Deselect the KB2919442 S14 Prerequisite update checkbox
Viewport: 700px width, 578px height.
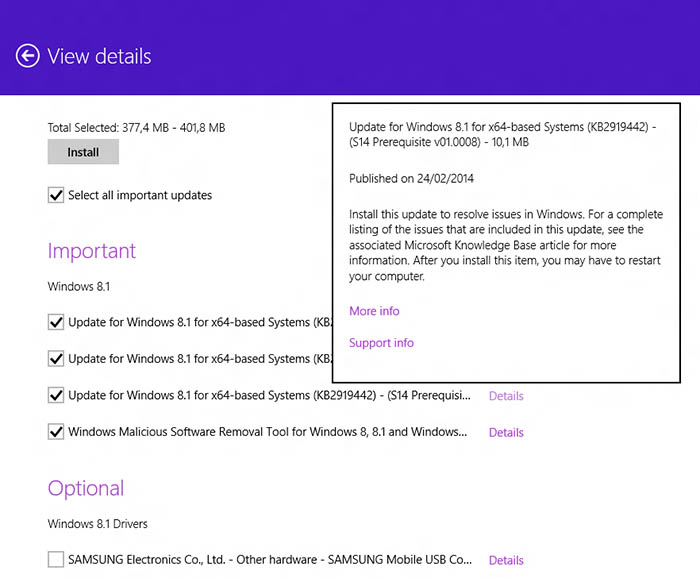pyautogui.click(x=56, y=395)
